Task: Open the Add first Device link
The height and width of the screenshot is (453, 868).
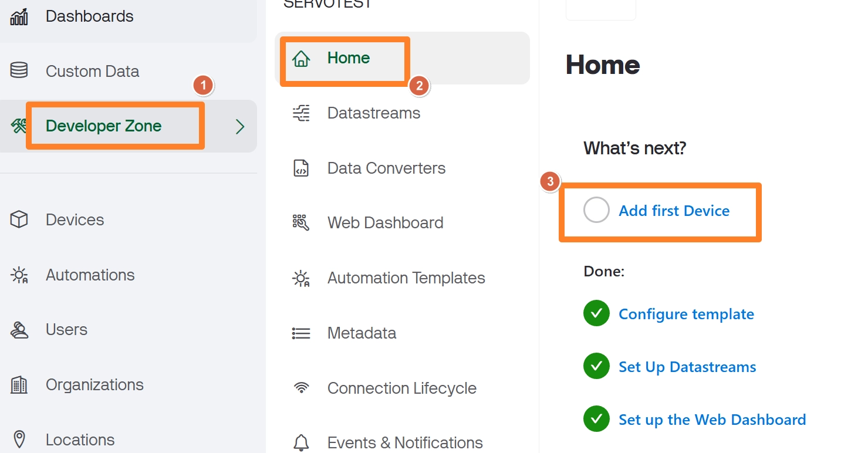Action: 674,211
